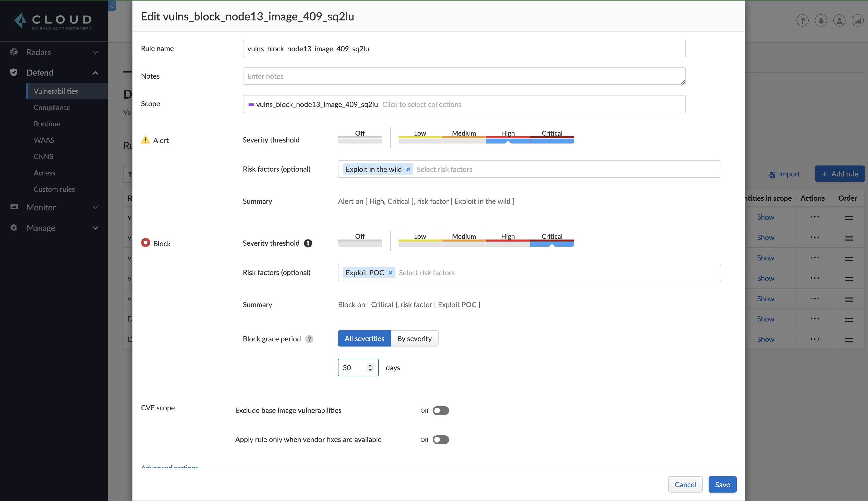Select By severity grace period option
The width and height of the screenshot is (868, 501).
coord(414,339)
